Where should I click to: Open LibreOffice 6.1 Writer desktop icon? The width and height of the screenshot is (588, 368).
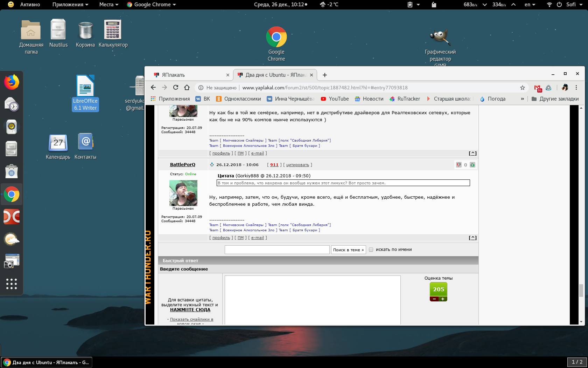click(85, 93)
